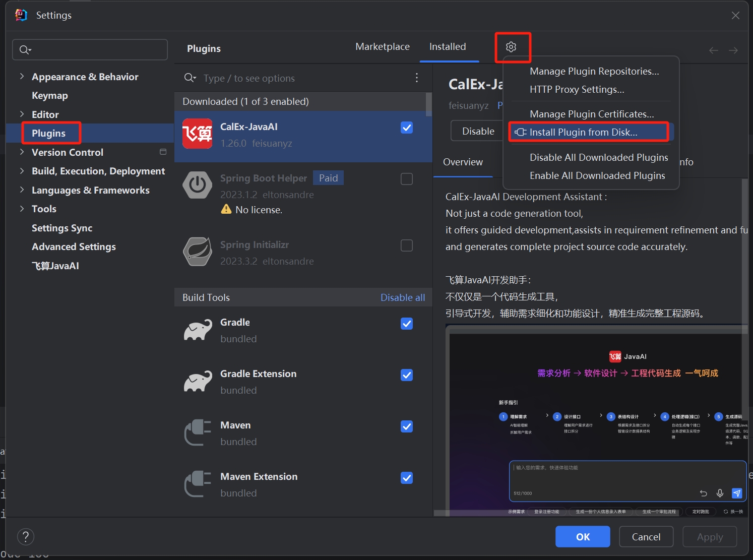The height and width of the screenshot is (560, 753).
Task: Click the CalEx-JavaAI plugin logo
Action: [x=197, y=134]
